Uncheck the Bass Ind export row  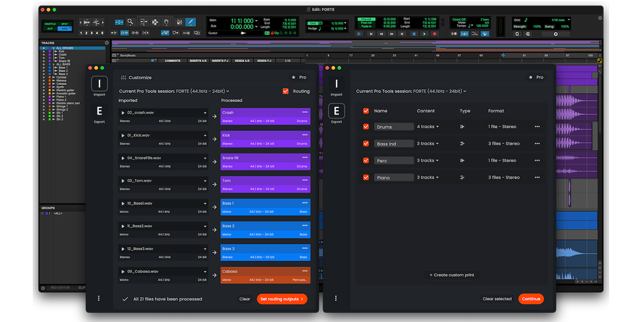(366, 144)
